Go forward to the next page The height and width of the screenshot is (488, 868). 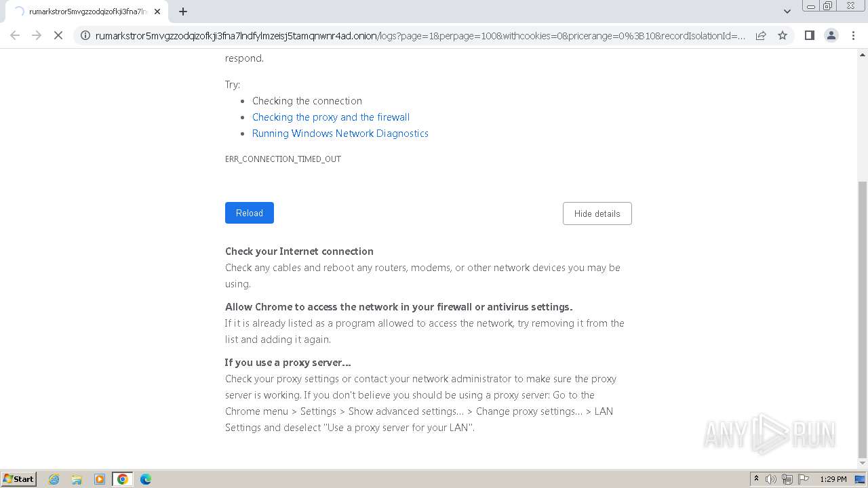pyautogui.click(x=37, y=35)
